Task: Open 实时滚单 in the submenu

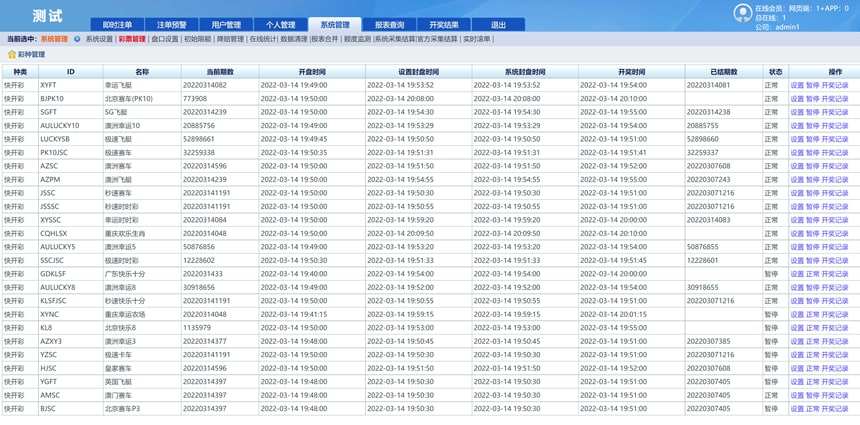Action: (477, 39)
